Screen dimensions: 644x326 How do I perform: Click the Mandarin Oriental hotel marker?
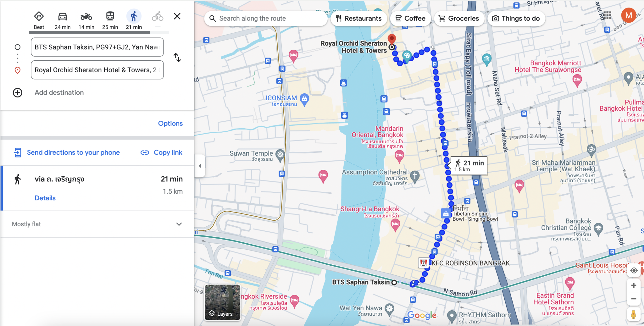[399, 156]
